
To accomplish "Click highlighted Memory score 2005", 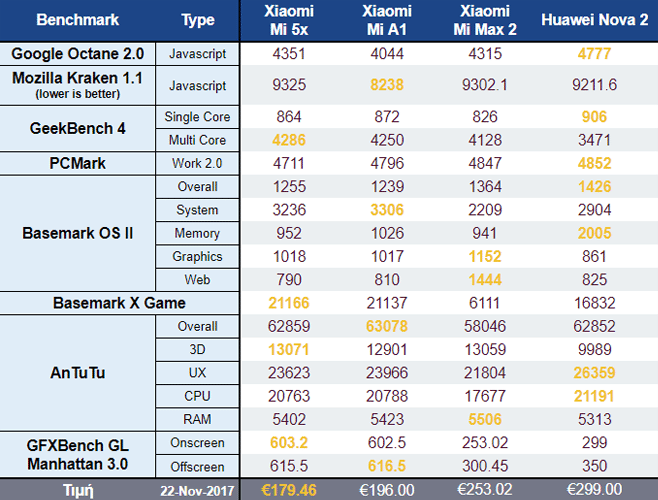I will click(594, 233).
